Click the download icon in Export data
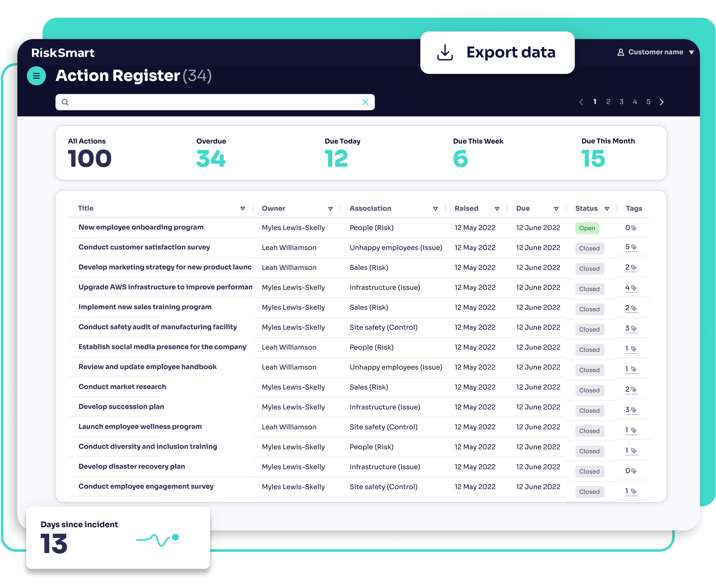This screenshot has width=716, height=588. (445, 53)
